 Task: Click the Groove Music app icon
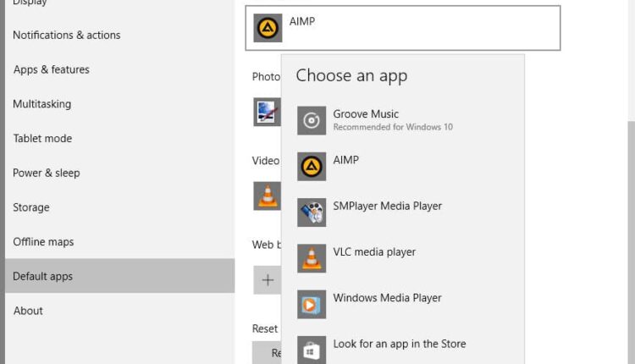[312, 120]
